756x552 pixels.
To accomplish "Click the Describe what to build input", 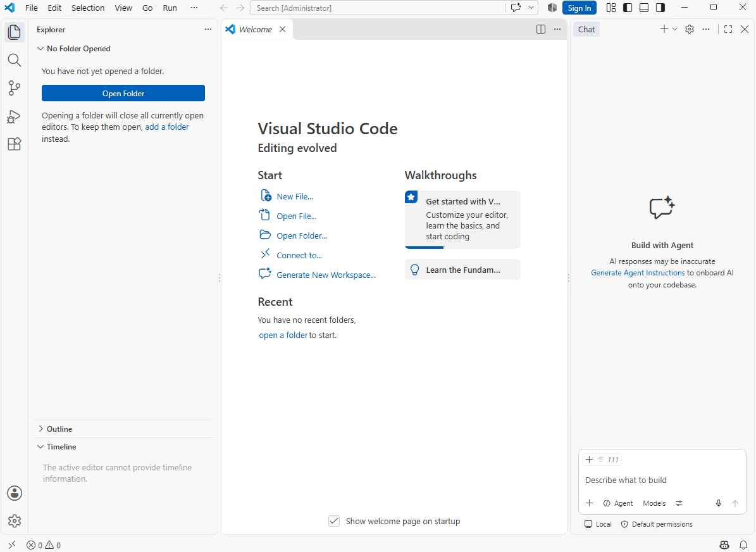I will pos(662,480).
